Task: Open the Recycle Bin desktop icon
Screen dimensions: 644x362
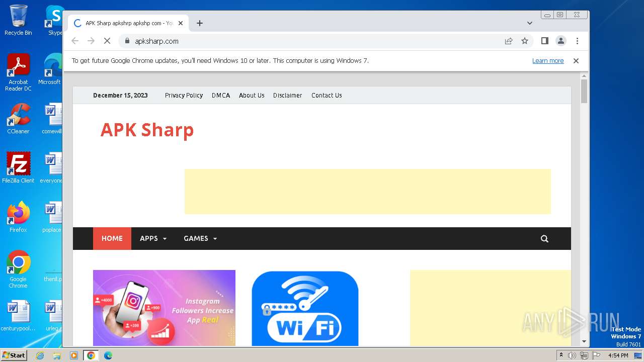Action: 18,20
